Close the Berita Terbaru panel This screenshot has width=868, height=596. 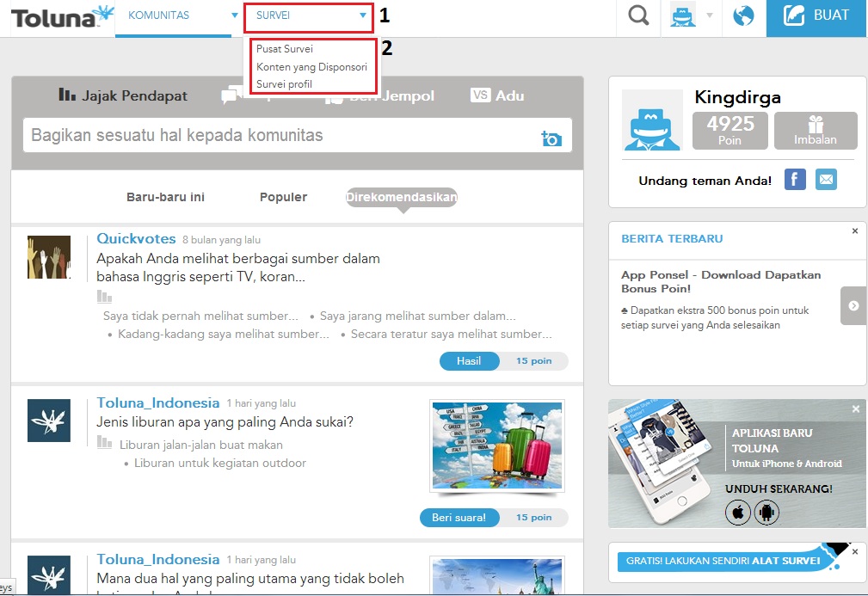tap(855, 230)
